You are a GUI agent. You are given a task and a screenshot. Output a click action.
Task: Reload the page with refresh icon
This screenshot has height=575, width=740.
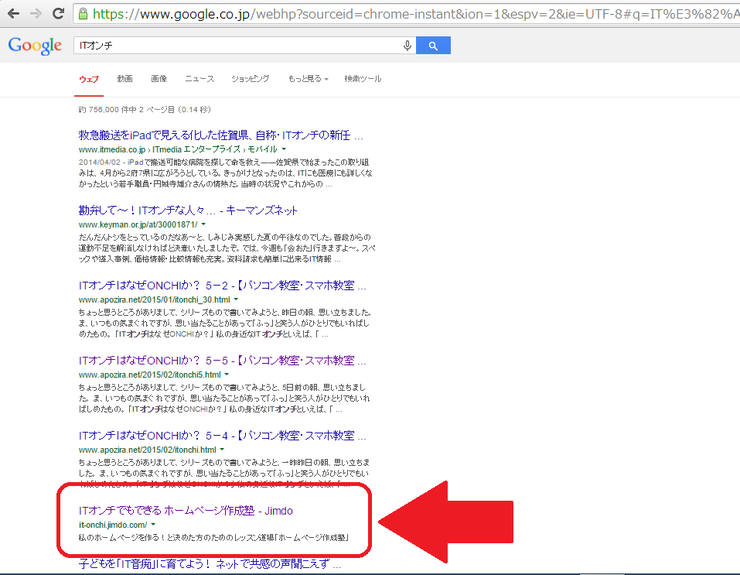coord(59,13)
